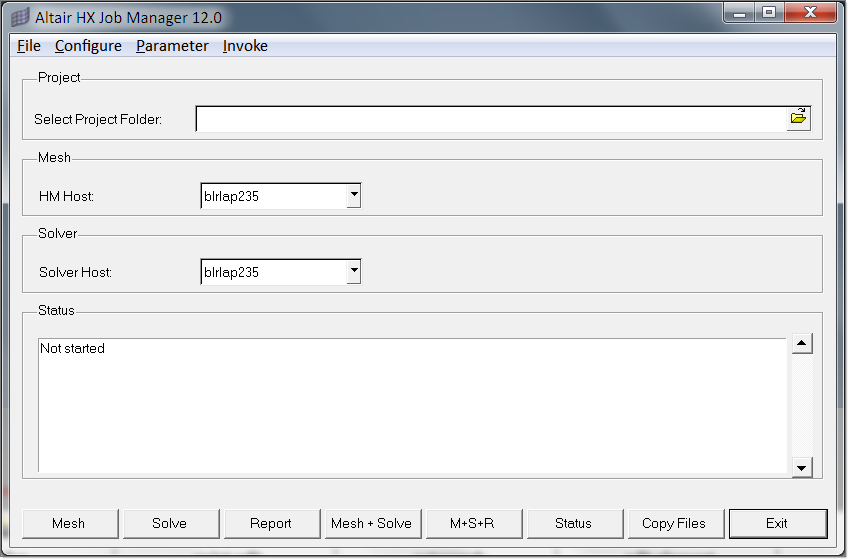The image size is (849, 560).
Task: Close the Job Manager window
Action: [810, 13]
